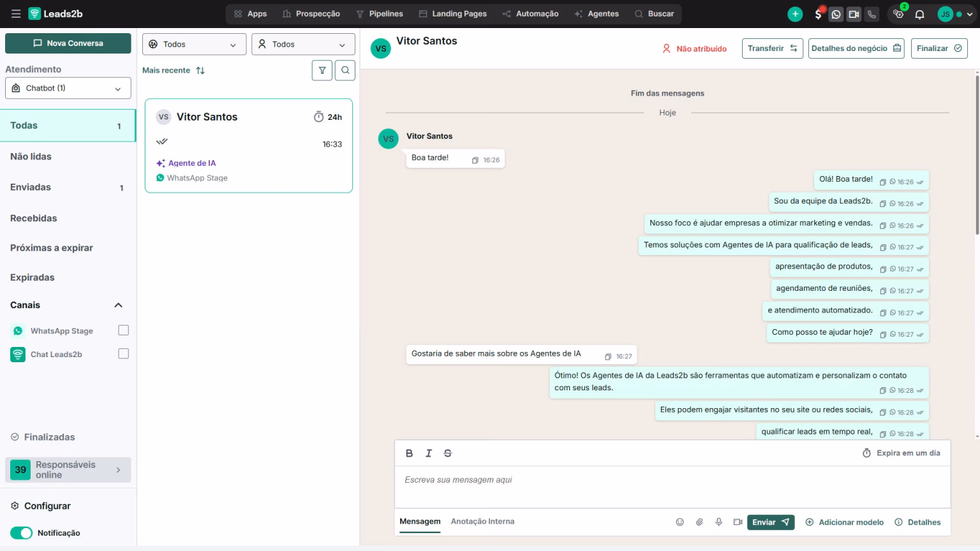Click Adicionar modelo
Screen dimensions: 980x551
[844, 522]
